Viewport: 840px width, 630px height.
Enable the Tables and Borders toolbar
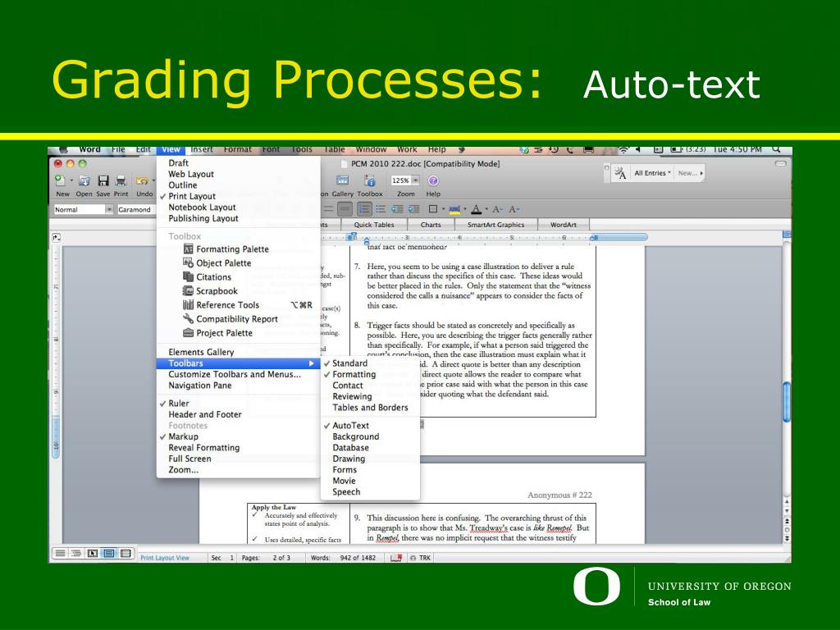[370, 407]
